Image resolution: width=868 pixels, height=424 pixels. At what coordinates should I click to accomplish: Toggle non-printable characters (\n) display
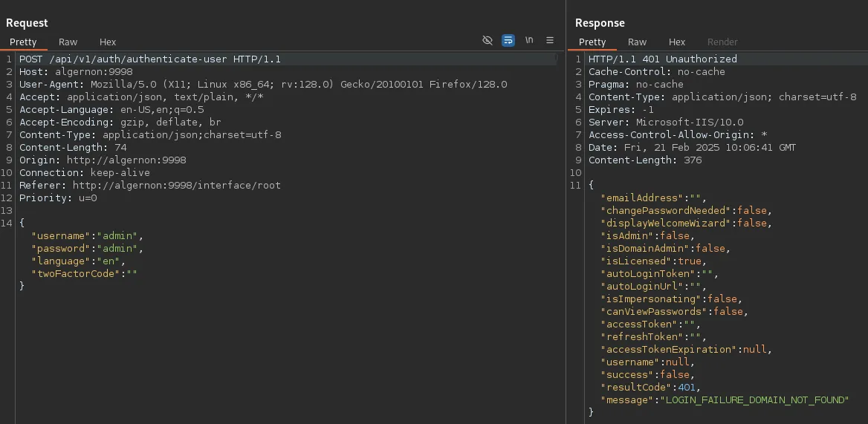[x=529, y=41]
